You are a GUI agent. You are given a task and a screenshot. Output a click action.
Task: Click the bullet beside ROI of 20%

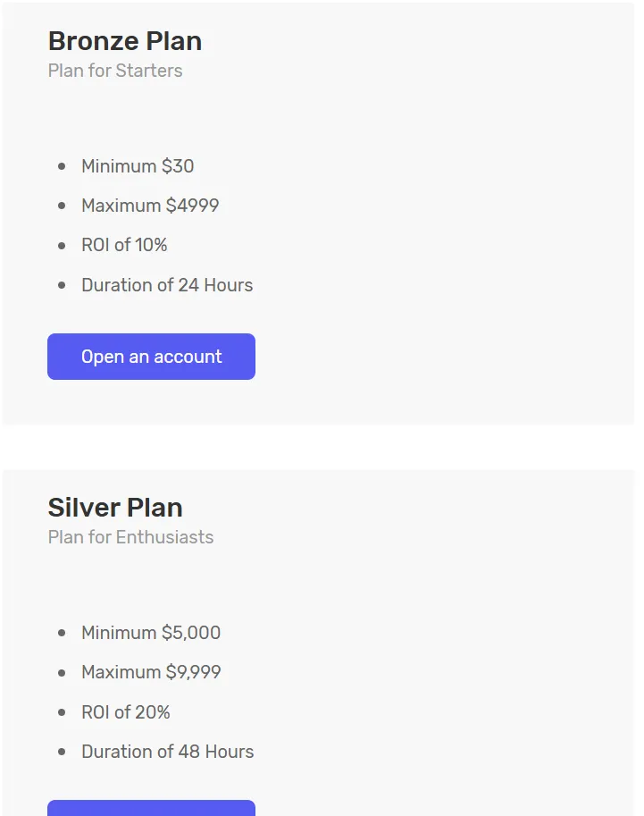click(62, 712)
